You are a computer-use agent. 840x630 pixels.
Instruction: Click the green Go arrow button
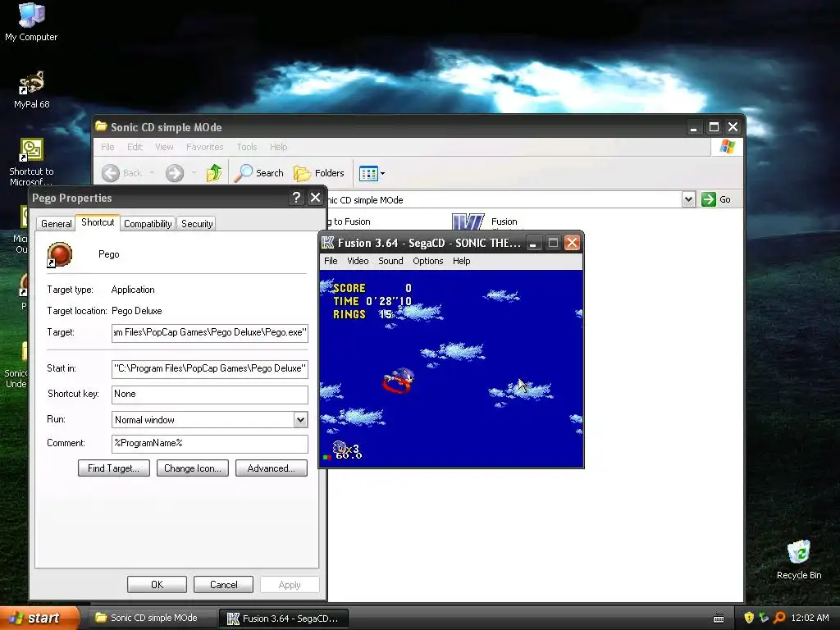(x=708, y=199)
